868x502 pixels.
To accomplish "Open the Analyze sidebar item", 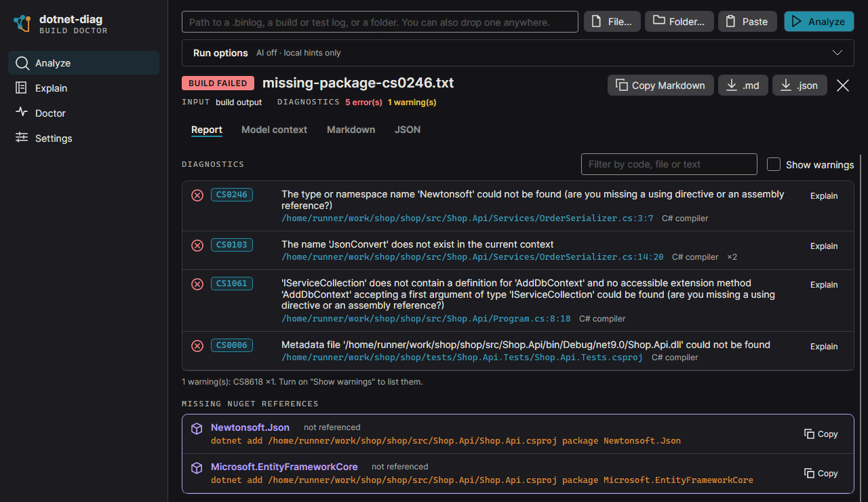I will coord(83,62).
